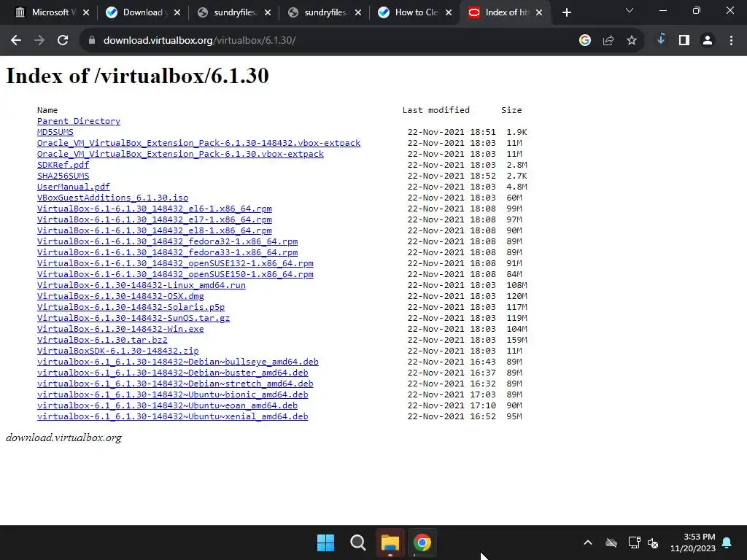The image size is (747, 560).
Task: Download VirtualBox-6.1.30-148432-Win.exe
Action: tap(120, 329)
